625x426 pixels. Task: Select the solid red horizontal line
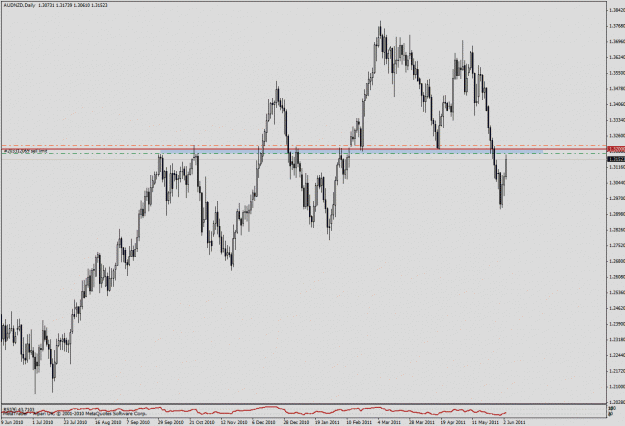click(303, 149)
